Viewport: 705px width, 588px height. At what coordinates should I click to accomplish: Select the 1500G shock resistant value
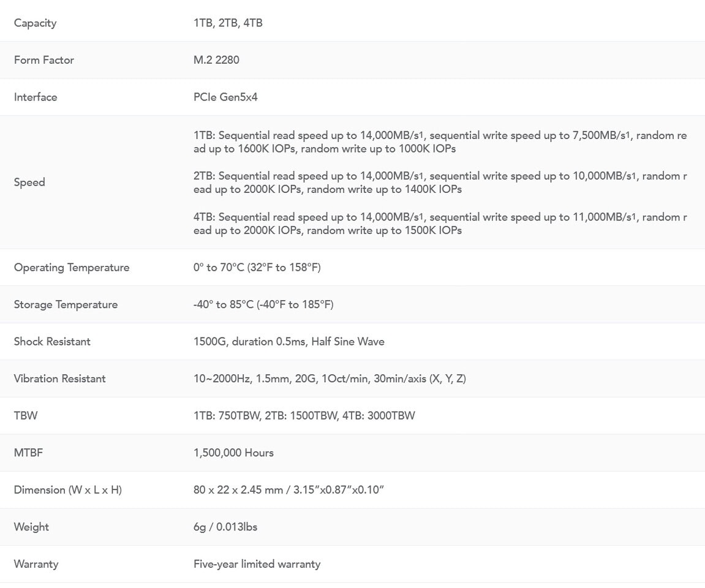pos(289,342)
